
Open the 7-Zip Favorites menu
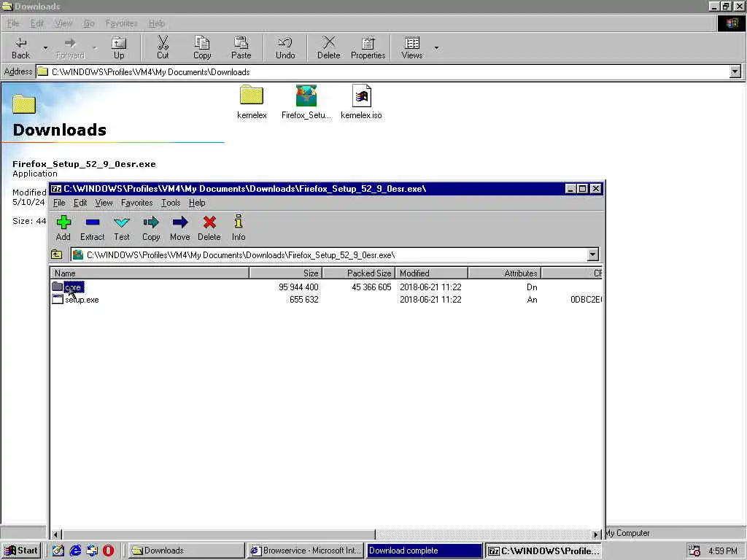tap(136, 203)
